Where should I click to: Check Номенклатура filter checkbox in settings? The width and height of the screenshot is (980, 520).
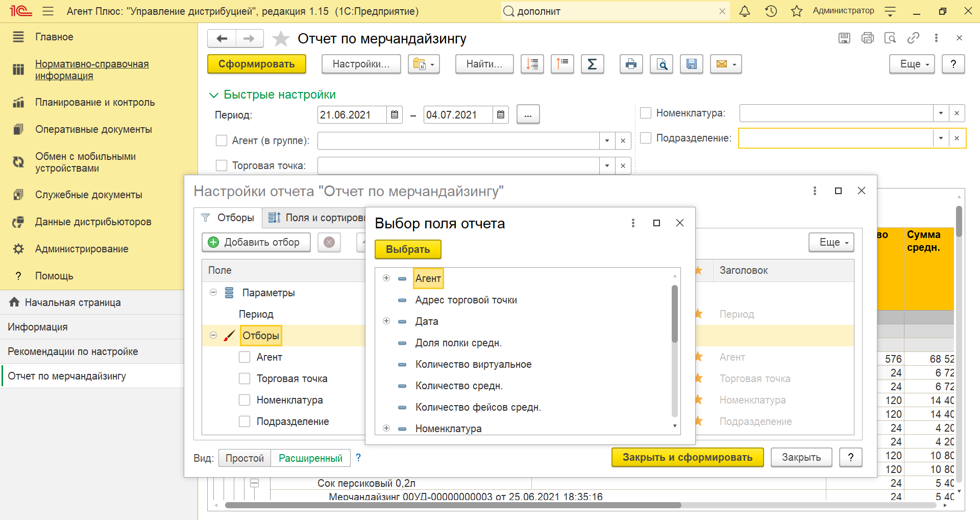point(244,400)
